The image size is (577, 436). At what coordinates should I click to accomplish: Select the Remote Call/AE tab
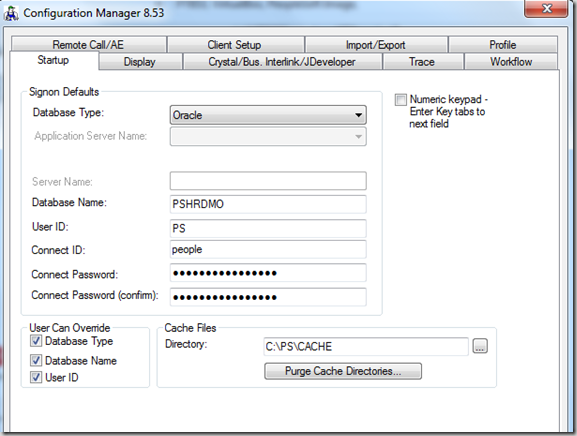tap(88, 45)
